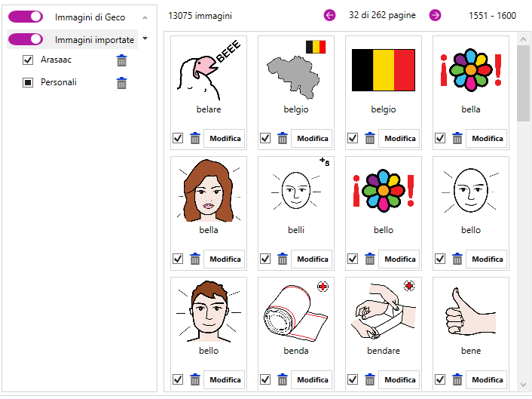The height and width of the screenshot is (399, 532).
Task: Uncheck the Arasaac checkbox
Action: point(28,60)
